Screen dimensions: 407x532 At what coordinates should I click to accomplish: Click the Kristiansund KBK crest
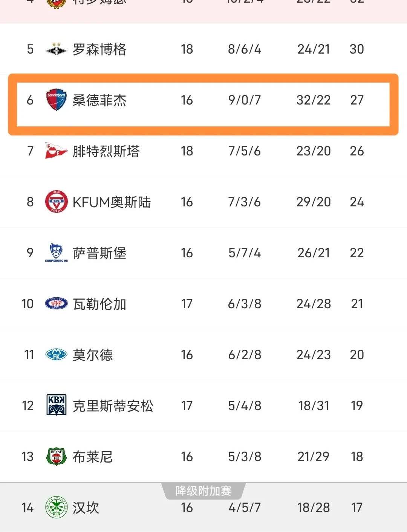tap(56, 405)
